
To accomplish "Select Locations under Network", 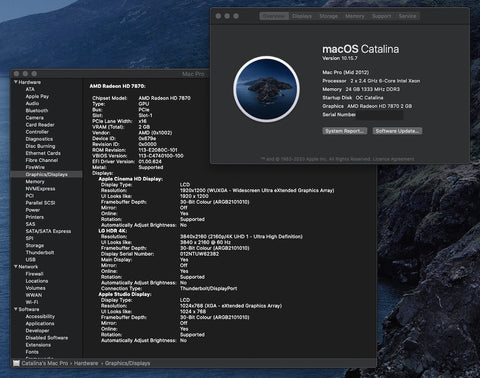I will click(x=37, y=281).
